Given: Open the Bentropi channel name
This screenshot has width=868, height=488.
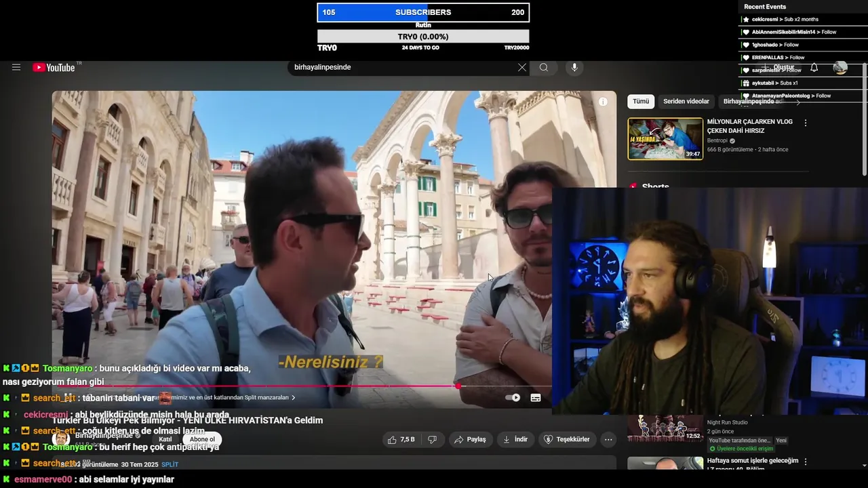Looking at the screenshot, I should pyautogui.click(x=717, y=140).
